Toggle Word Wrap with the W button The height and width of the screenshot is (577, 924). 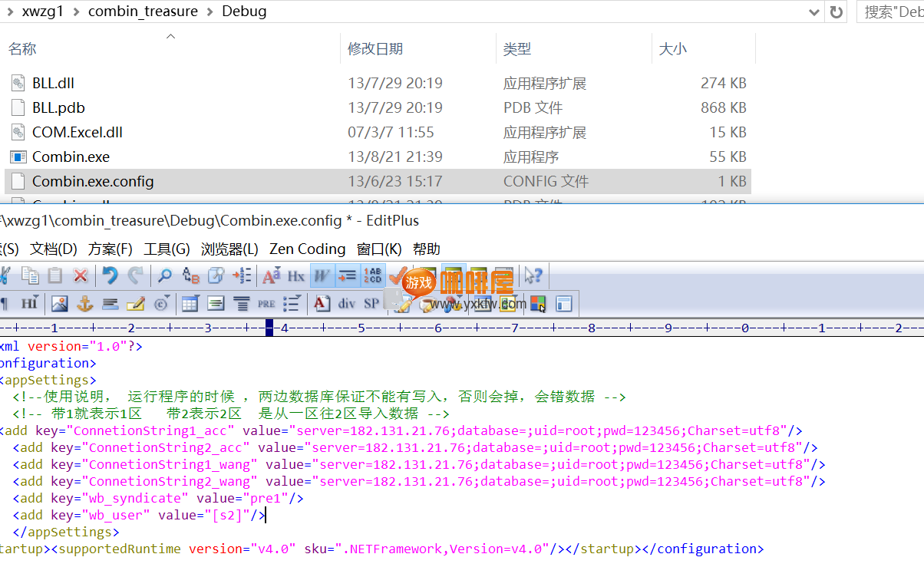pos(322,275)
